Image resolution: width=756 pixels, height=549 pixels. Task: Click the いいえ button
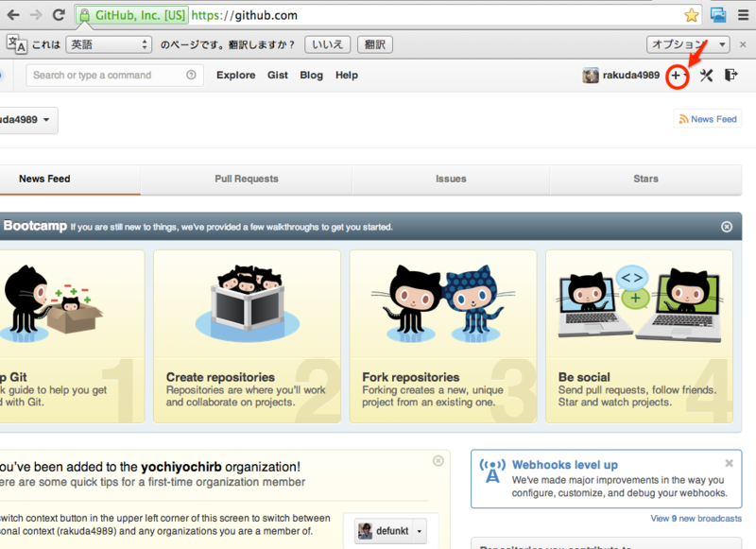tap(327, 44)
